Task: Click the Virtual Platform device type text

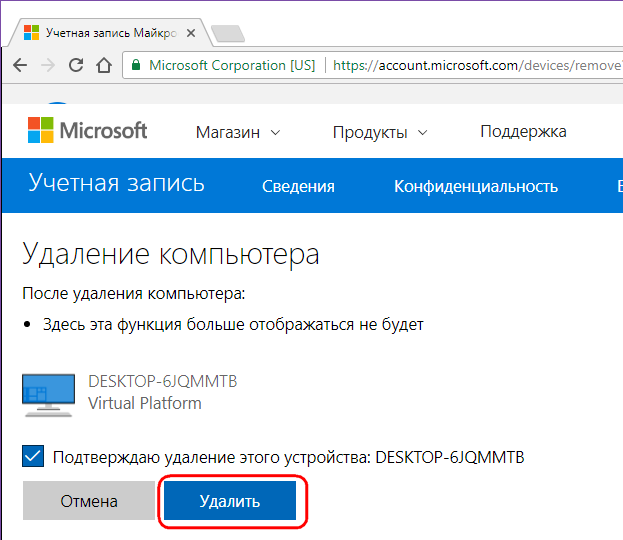Action: click(x=145, y=403)
